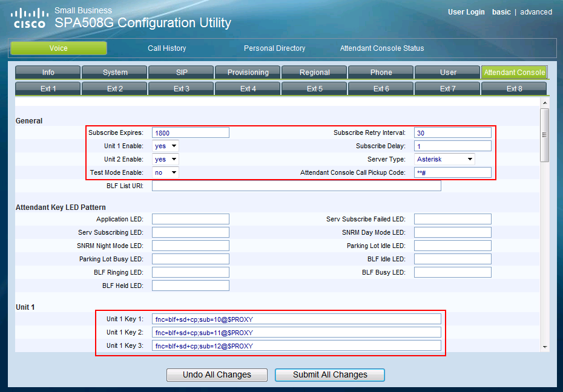Switch to the Voice tab
The width and height of the screenshot is (563, 392).
pyautogui.click(x=59, y=48)
